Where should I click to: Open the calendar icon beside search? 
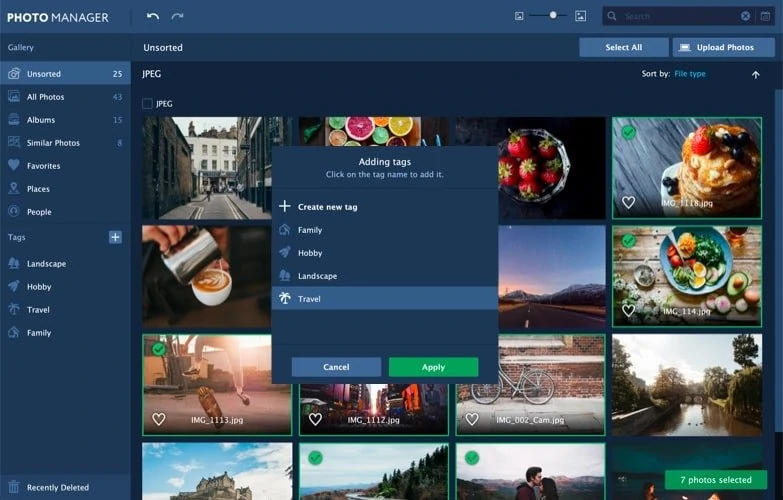pos(765,16)
